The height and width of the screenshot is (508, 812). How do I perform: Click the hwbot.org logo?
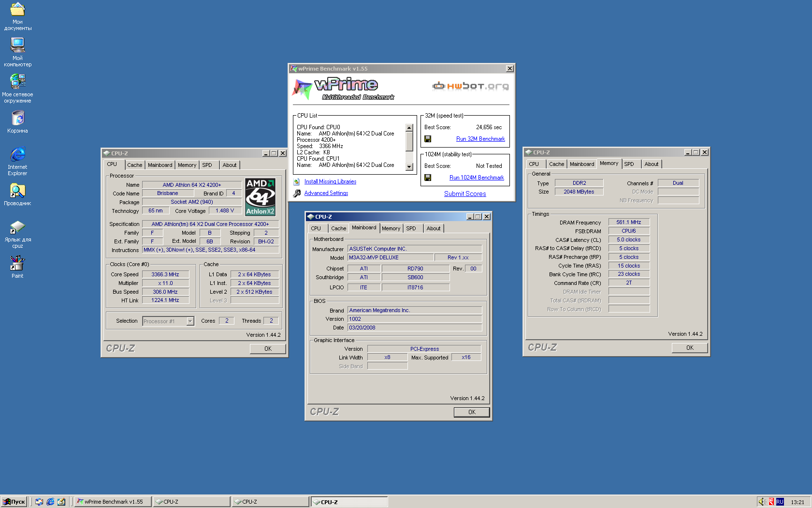[470, 86]
